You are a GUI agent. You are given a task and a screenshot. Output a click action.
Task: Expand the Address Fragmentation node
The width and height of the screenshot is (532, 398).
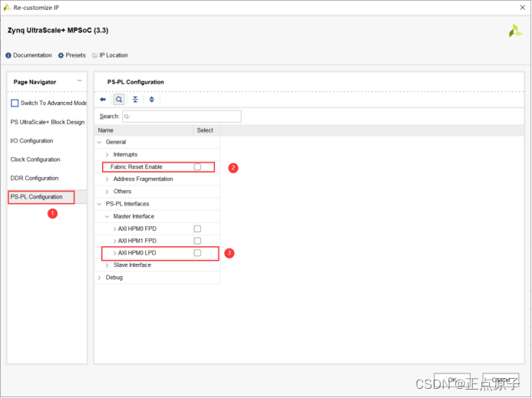tap(107, 179)
